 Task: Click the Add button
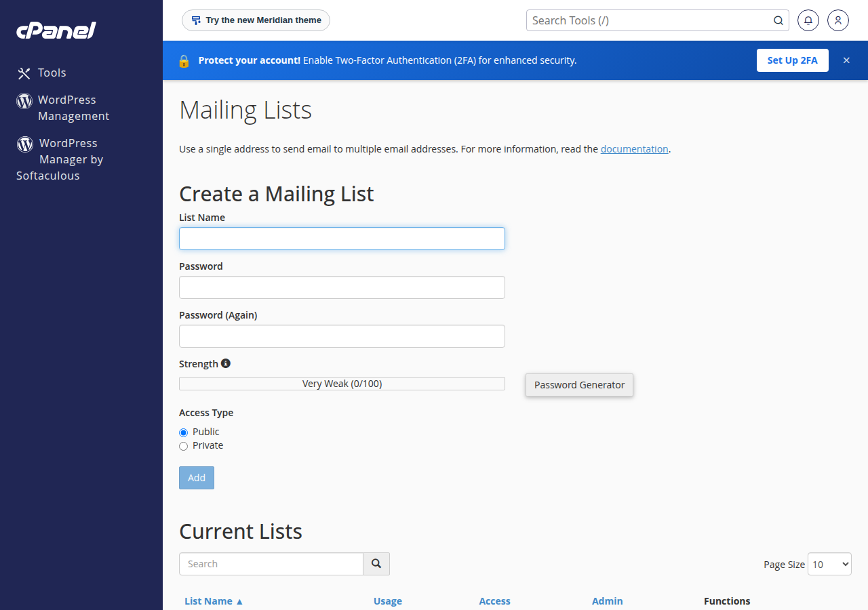tap(197, 478)
